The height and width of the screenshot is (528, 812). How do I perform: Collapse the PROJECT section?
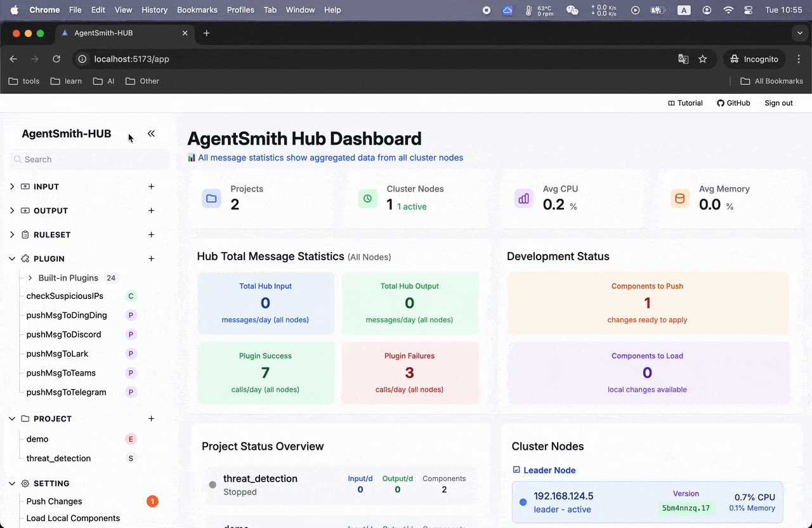(12, 419)
